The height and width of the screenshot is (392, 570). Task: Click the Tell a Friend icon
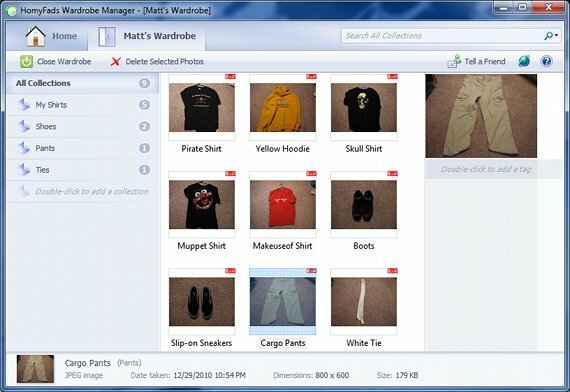point(454,61)
